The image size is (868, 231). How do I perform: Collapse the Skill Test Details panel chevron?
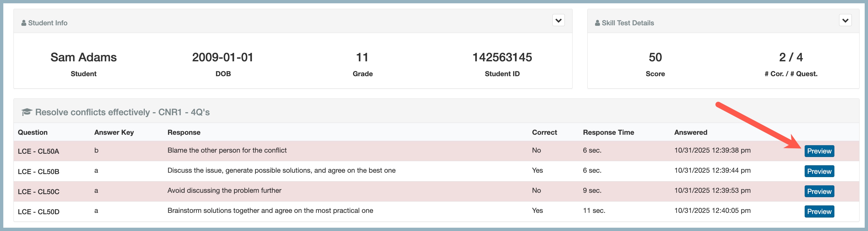[845, 20]
